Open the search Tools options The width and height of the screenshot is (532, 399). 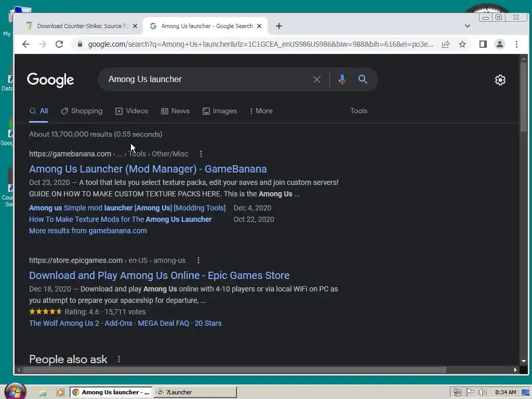point(358,111)
